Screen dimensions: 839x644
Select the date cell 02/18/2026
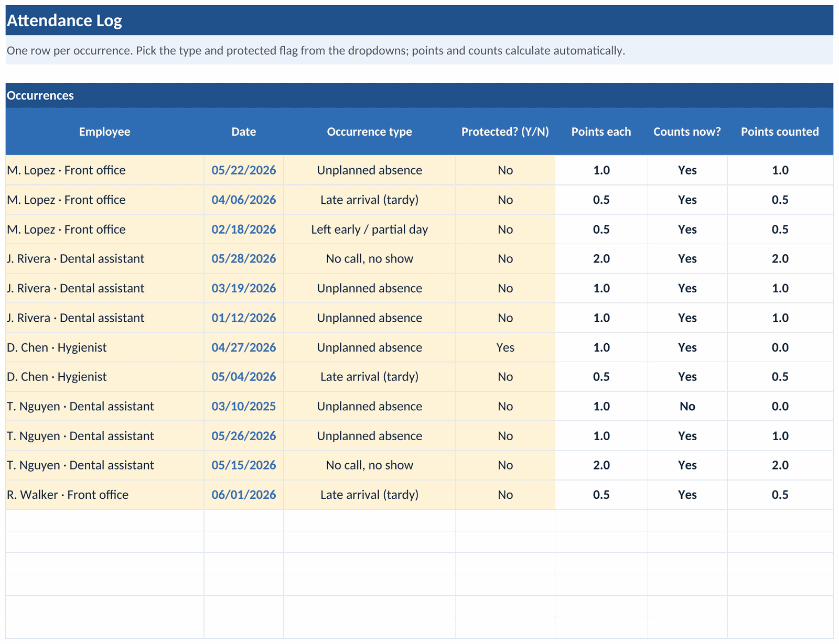pos(244,230)
